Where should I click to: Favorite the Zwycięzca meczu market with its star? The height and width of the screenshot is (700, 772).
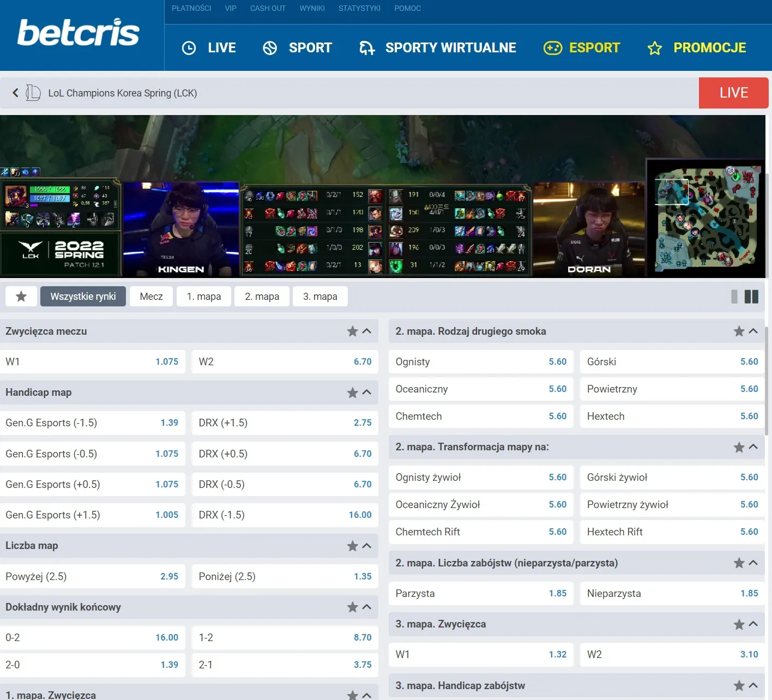[352, 331]
